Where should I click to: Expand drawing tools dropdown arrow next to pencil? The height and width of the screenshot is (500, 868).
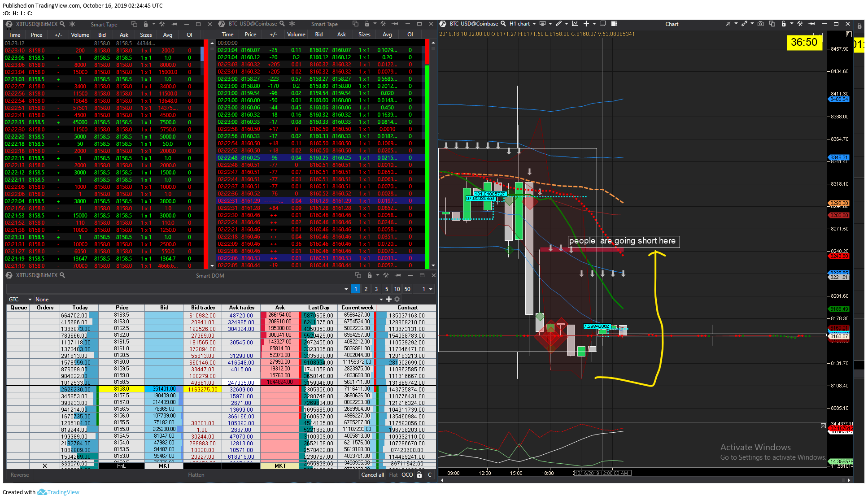pos(567,24)
